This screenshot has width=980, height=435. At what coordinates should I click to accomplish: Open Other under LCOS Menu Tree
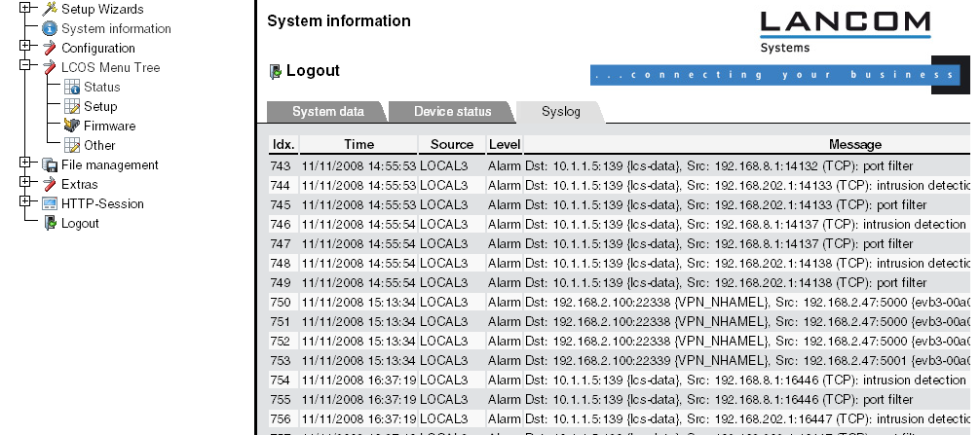99,145
